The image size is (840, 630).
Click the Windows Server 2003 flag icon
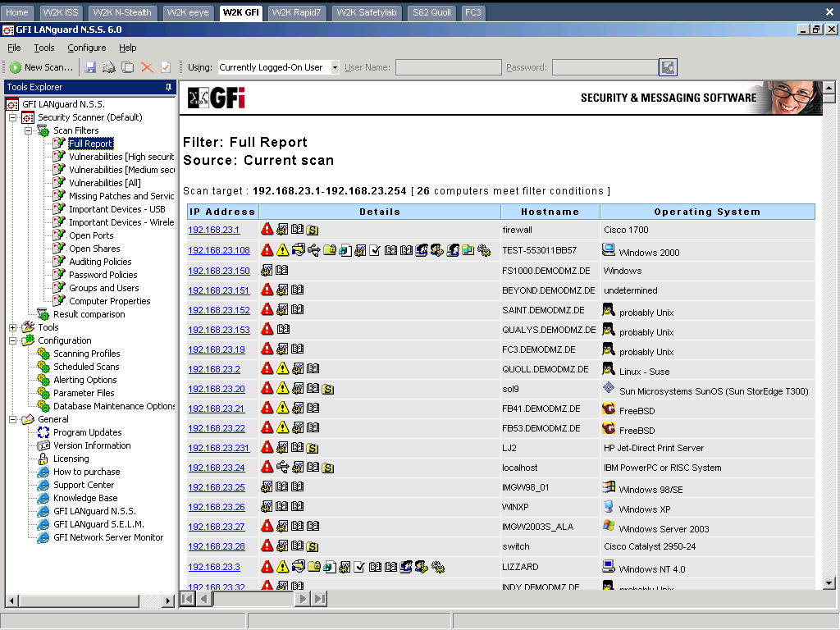pyautogui.click(x=608, y=526)
